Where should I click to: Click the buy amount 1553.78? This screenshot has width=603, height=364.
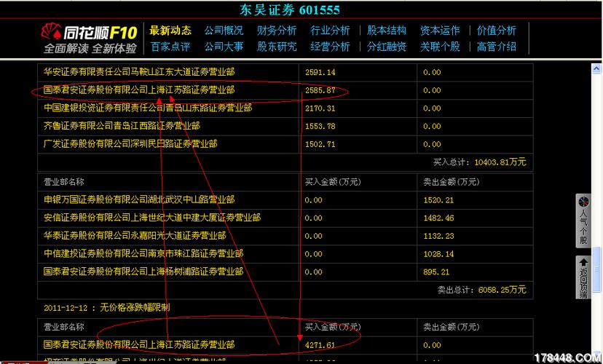[x=320, y=127]
